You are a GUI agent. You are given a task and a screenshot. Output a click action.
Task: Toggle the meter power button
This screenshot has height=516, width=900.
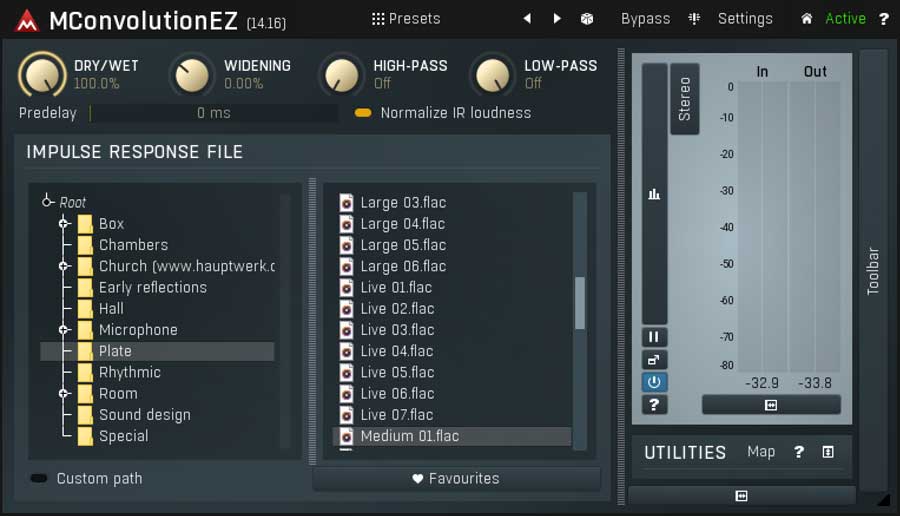pos(654,382)
